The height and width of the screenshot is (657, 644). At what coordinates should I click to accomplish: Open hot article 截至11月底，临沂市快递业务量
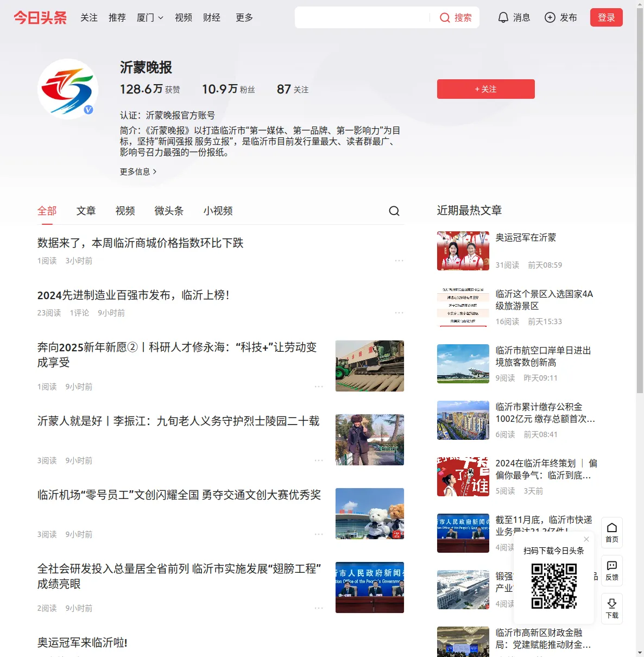click(544, 520)
